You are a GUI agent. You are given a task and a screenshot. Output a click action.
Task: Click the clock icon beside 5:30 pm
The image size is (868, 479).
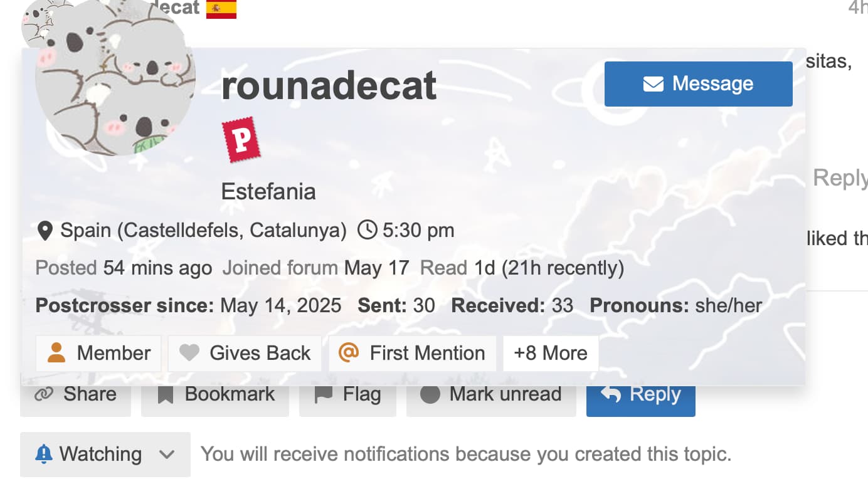point(367,231)
